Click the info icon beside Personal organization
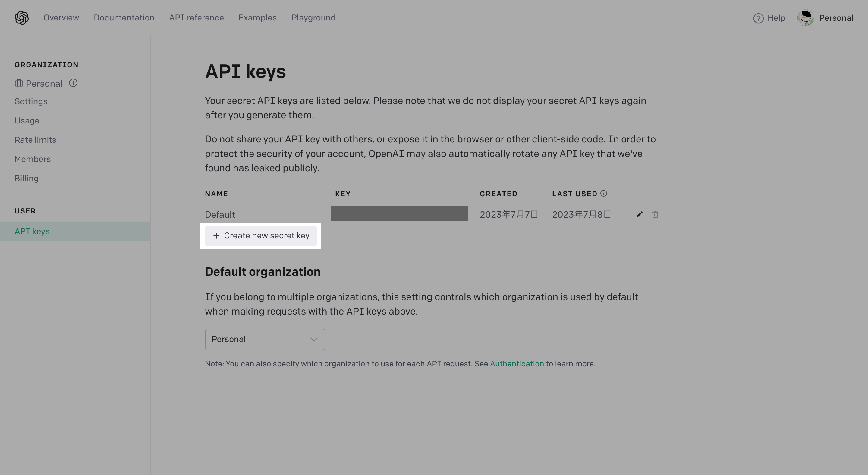Viewport: 868px width, 475px height. tap(74, 83)
